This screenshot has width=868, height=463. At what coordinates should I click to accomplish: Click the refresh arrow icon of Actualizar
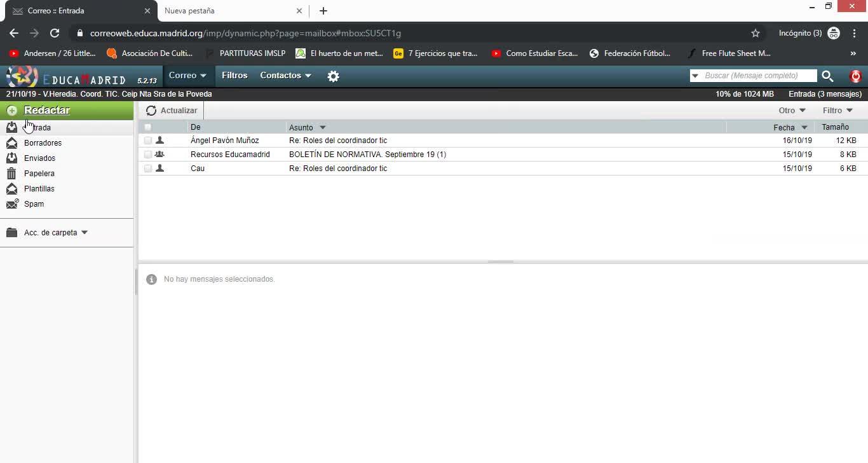[x=151, y=111]
